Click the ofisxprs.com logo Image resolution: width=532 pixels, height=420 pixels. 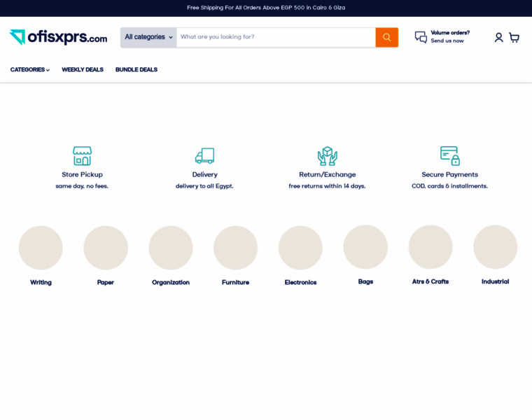[x=58, y=37]
